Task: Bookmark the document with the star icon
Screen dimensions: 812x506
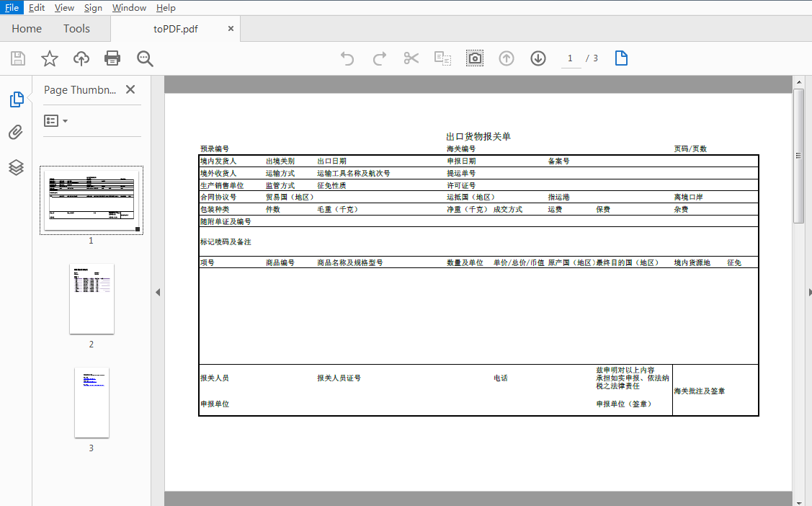Action: tap(50, 58)
